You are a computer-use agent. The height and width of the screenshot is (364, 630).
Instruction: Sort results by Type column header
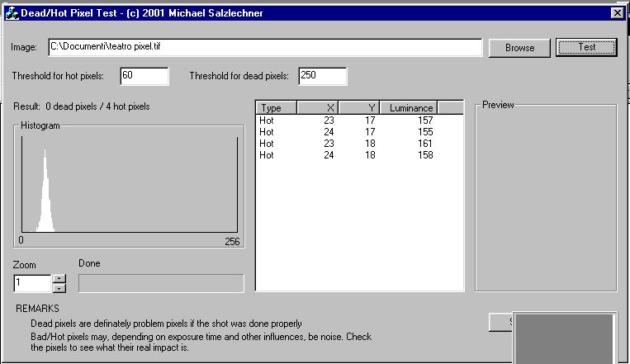tap(277, 108)
